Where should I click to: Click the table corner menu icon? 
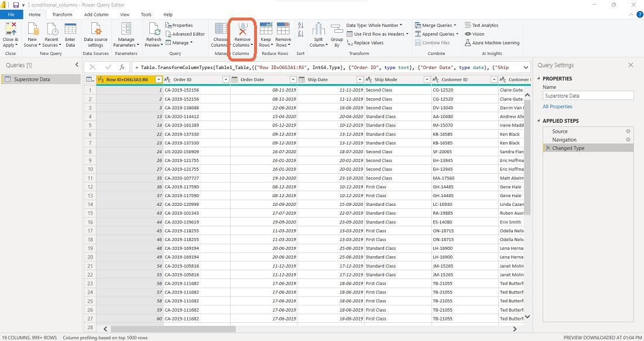[x=90, y=80]
